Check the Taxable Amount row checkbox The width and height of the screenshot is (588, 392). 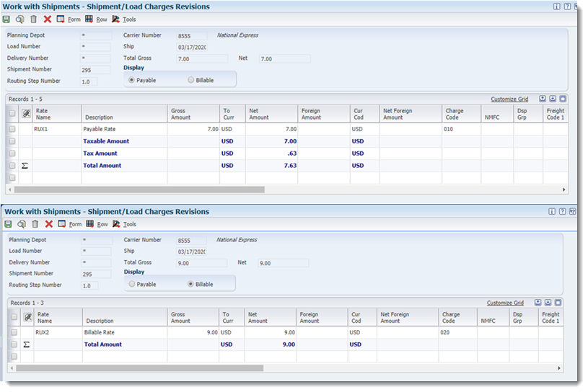pos(12,141)
